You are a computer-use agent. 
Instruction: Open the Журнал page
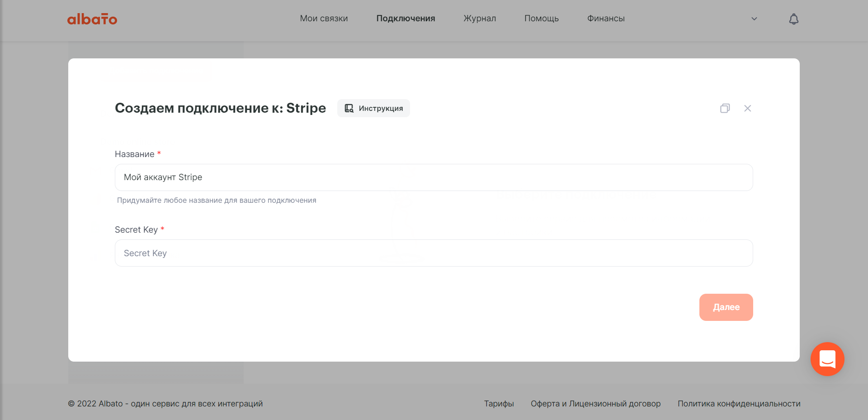pos(480,19)
